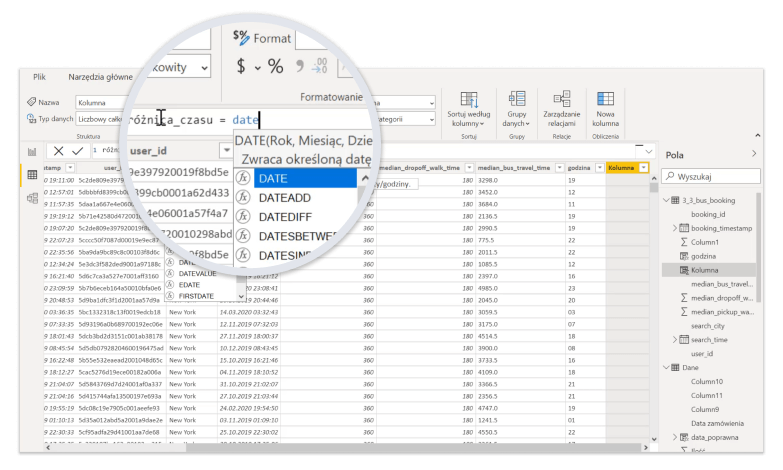
Task: Click the Nazwa field containing Kolumna
Action: pyautogui.click(x=100, y=102)
